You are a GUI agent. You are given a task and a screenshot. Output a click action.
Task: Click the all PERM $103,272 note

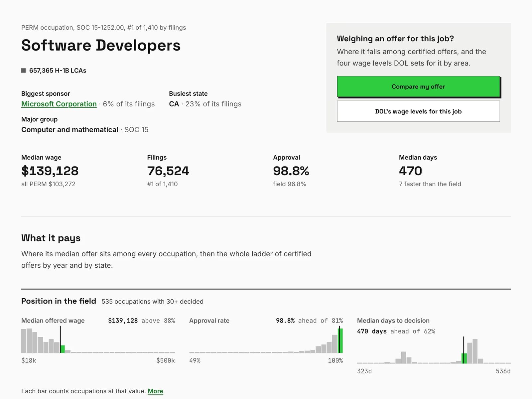(x=48, y=184)
